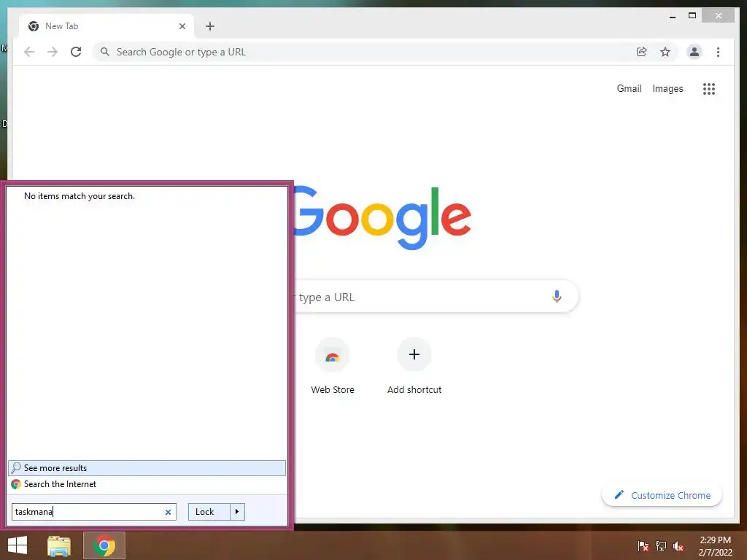Click the Lock button
The height and width of the screenshot is (560, 747).
209,512
